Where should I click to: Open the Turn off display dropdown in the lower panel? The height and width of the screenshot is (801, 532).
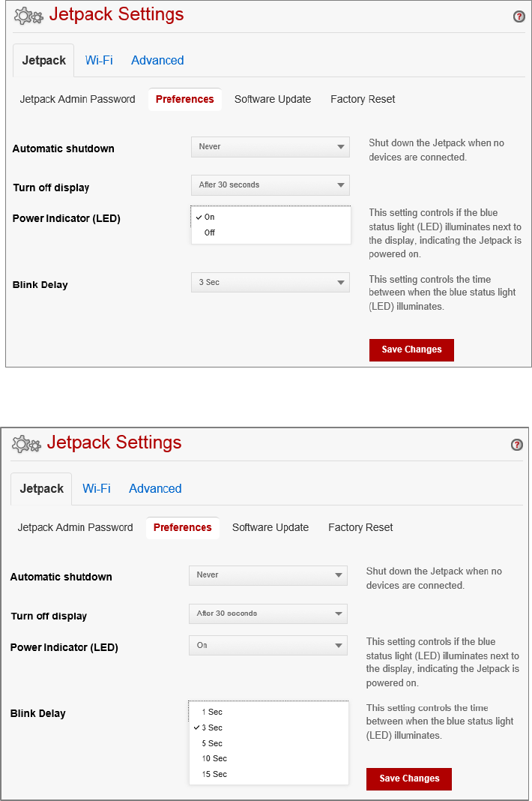267,613
